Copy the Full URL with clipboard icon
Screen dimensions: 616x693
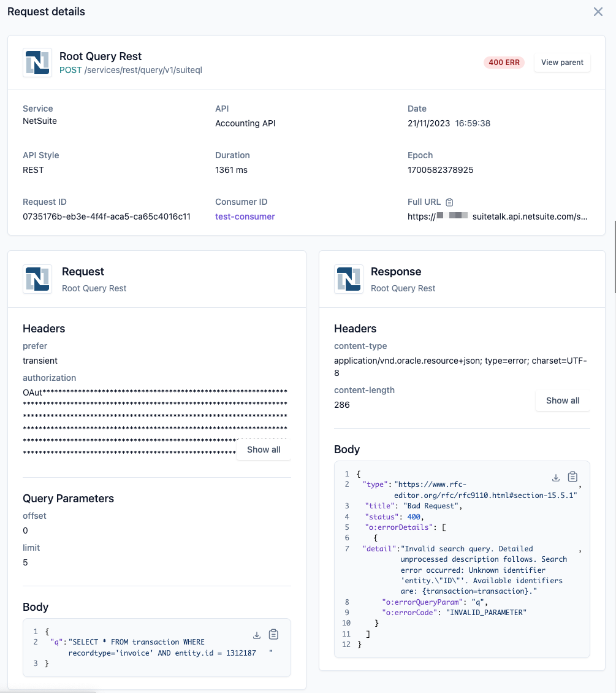click(449, 202)
